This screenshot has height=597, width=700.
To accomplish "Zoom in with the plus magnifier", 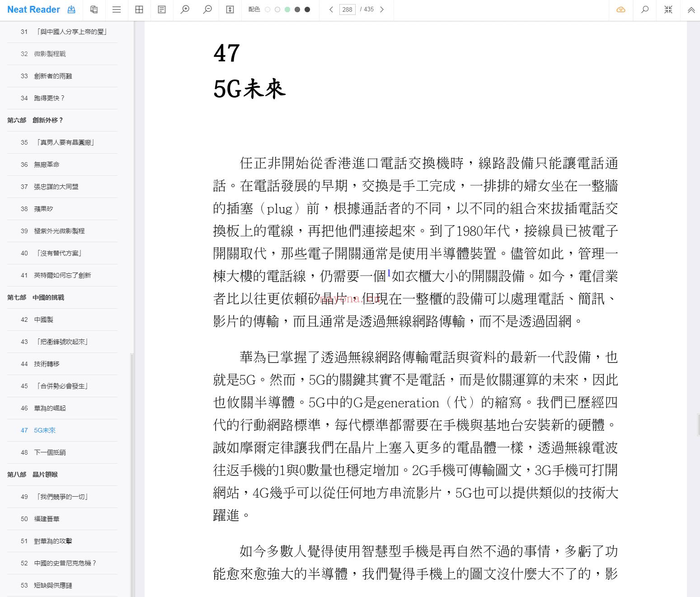I will (x=185, y=9).
